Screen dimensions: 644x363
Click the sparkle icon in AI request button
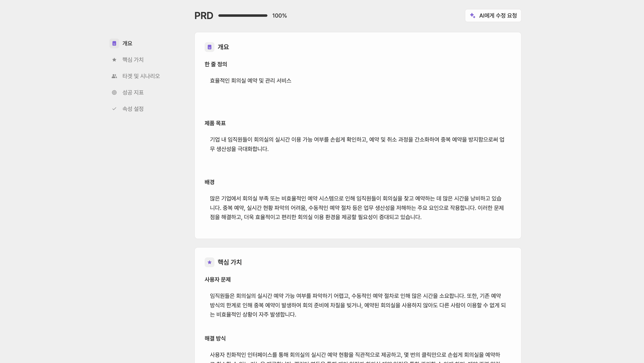[472, 16]
